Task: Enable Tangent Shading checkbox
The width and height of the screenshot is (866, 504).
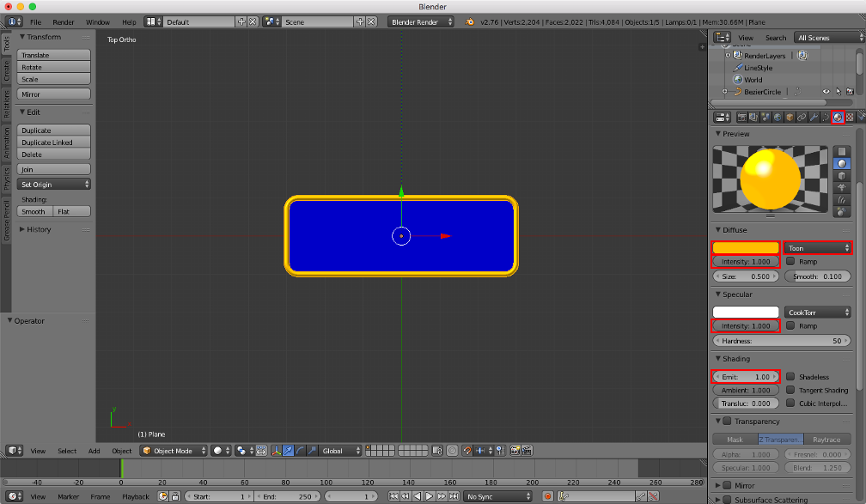Action: click(x=790, y=390)
